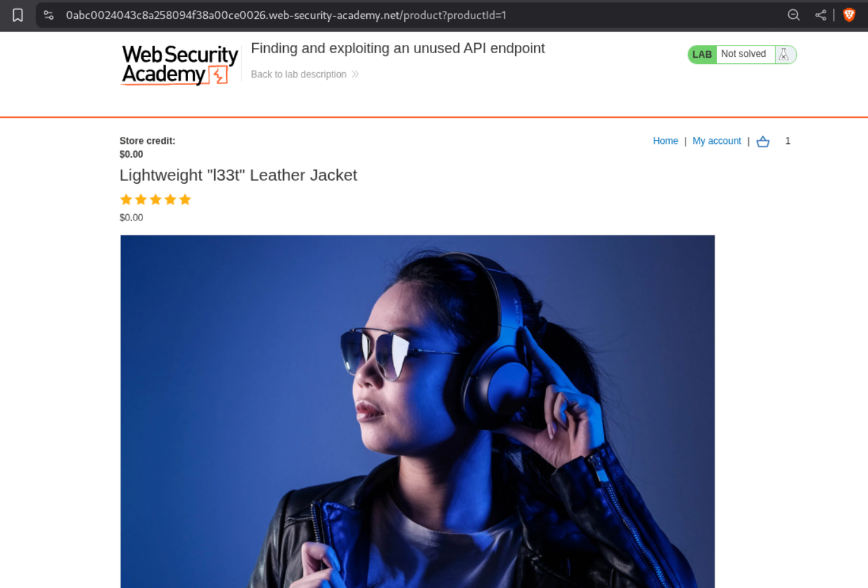This screenshot has width=868, height=588.
Task: Open the Brave Shields lion icon
Action: (x=850, y=15)
